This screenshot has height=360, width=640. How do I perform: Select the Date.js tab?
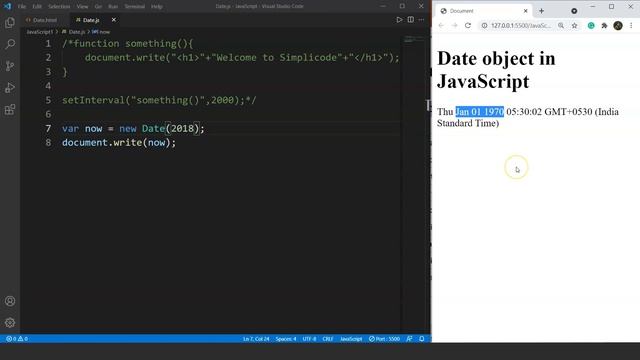91,20
